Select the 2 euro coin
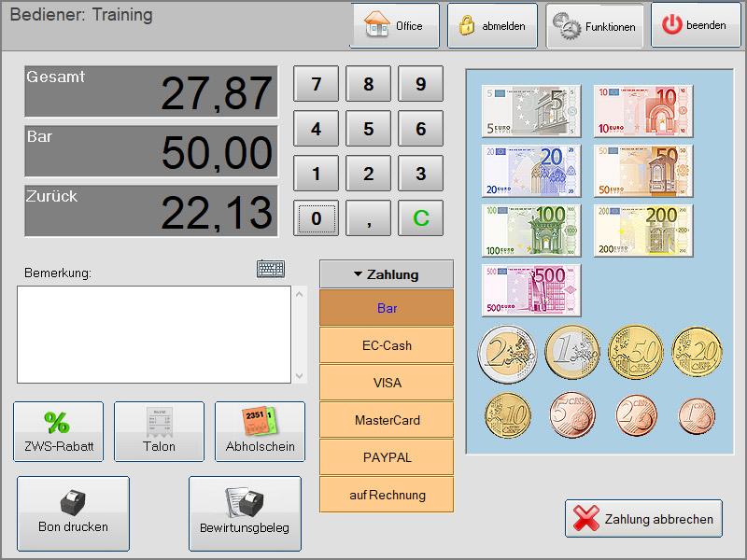Screen dimensions: 747x560 507,355
